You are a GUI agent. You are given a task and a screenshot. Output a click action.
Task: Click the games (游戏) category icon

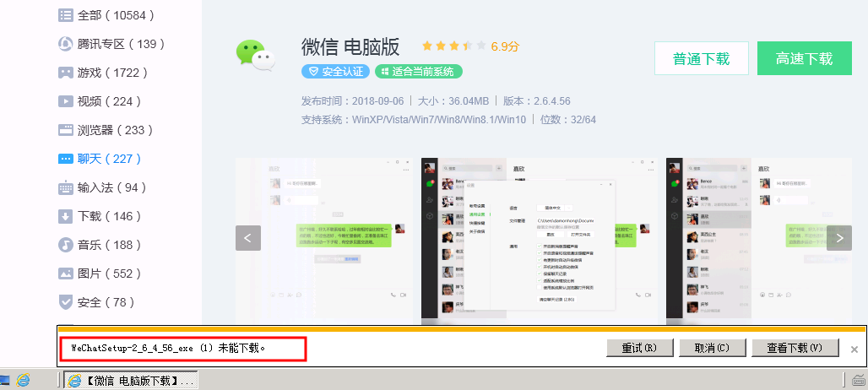click(65, 73)
